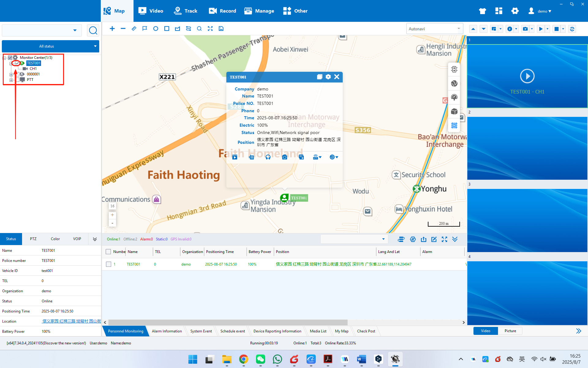Viewport: 588px width, 368px height.
Task: Start live video from TEST001 popup
Action: coord(235,157)
